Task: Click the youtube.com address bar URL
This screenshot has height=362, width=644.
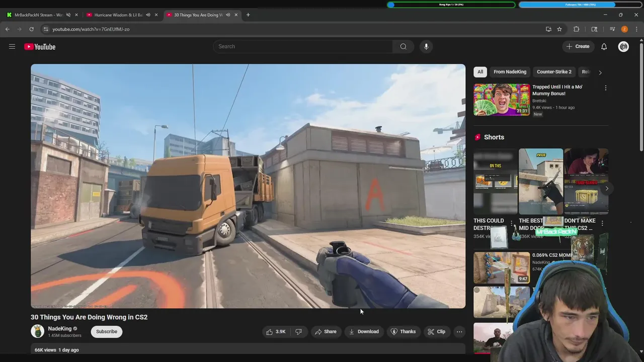Action: coord(91,29)
